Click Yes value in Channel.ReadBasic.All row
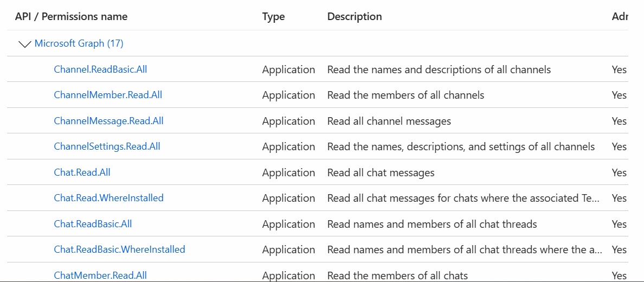 tap(619, 69)
